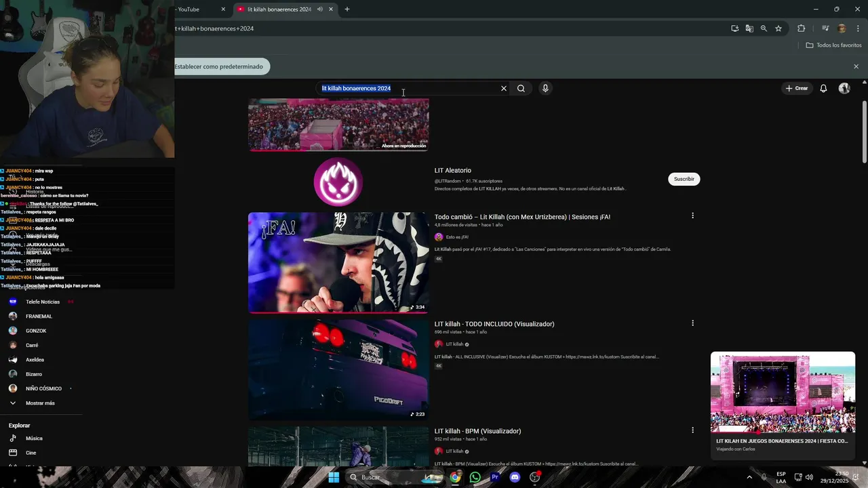Open NIÑO CÓSMICO subscription
868x488 pixels.
[x=43, y=388]
